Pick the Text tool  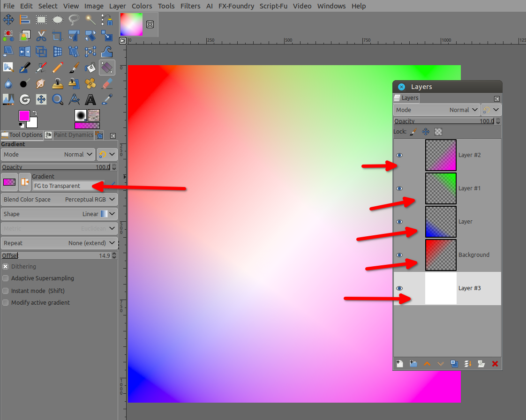90,99
